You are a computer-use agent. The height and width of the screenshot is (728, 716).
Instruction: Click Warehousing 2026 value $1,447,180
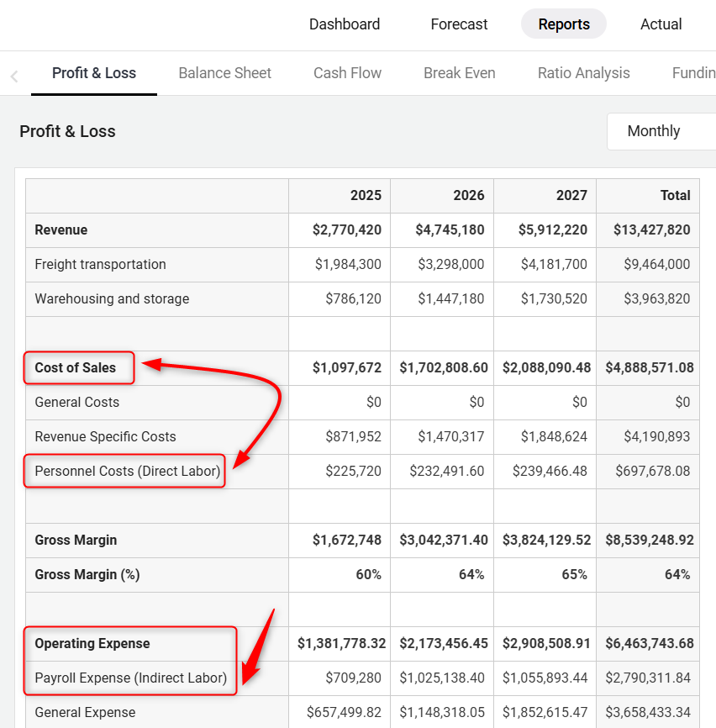[x=450, y=298]
